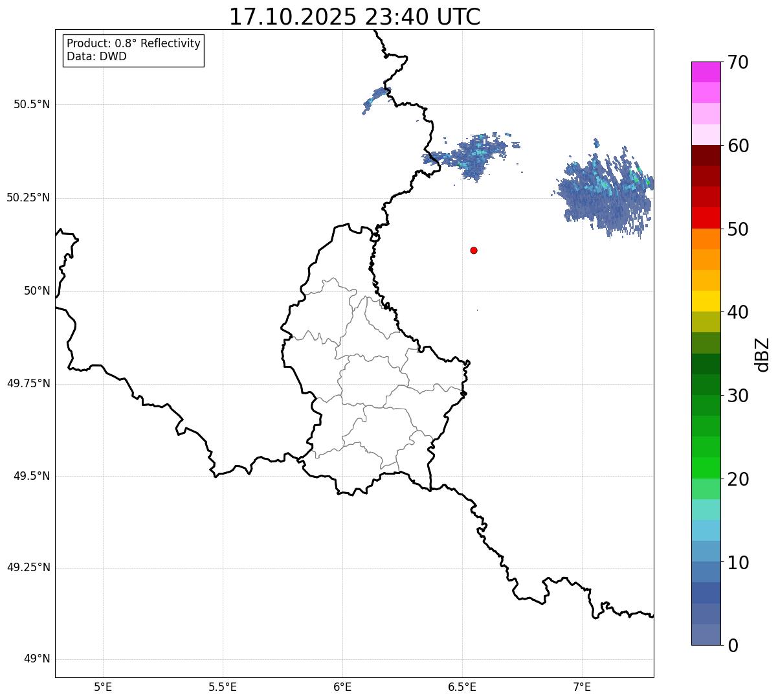The height and width of the screenshot is (700, 778).
Task: Click the '50°N' latitude label
Action: click(37, 291)
